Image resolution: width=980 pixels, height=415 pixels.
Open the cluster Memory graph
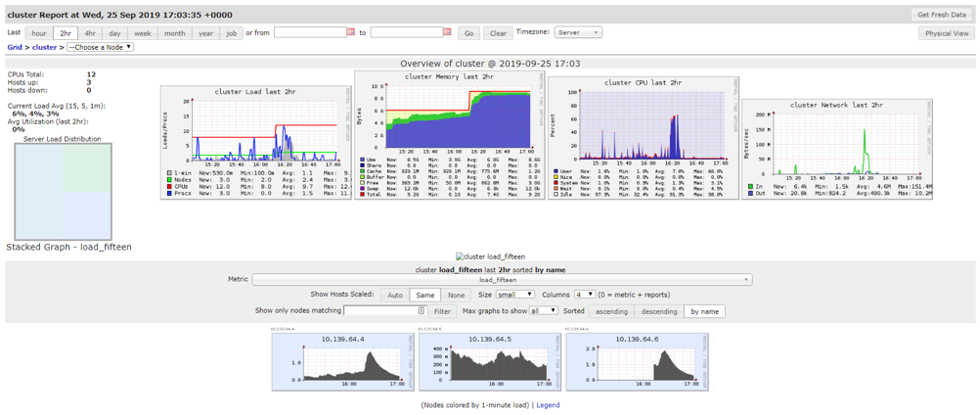pos(449,134)
